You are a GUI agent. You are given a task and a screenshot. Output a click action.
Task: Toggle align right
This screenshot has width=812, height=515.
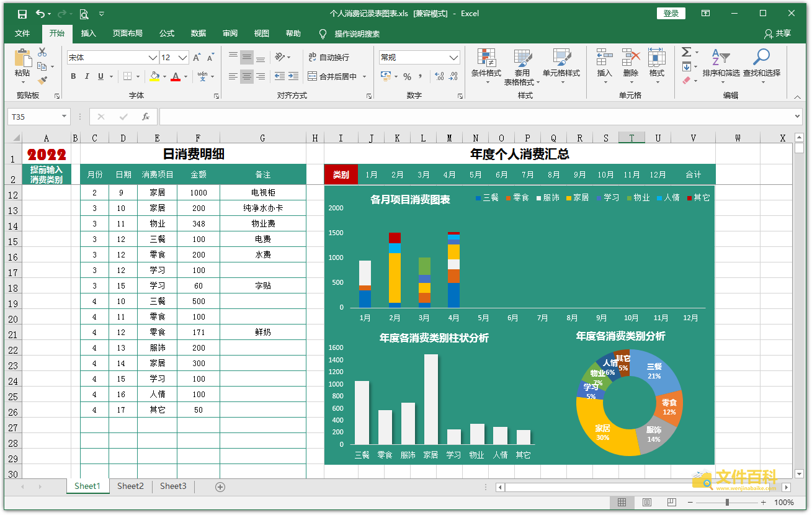pyautogui.click(x=261, y=76)
